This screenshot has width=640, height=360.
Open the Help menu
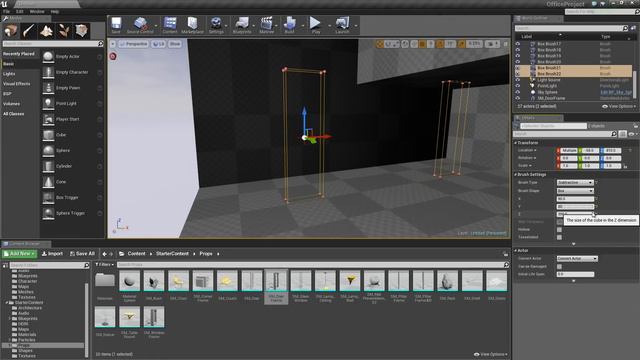click(x=55, y=11)
